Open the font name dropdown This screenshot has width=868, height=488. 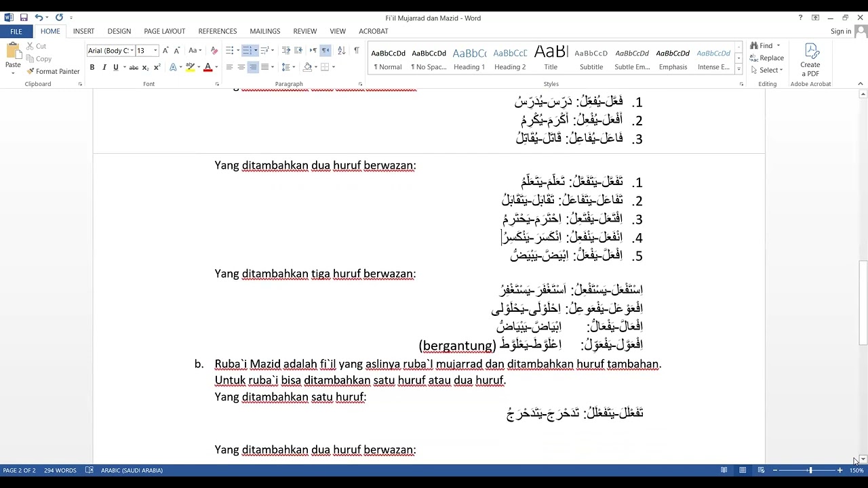tap(132, 51)
